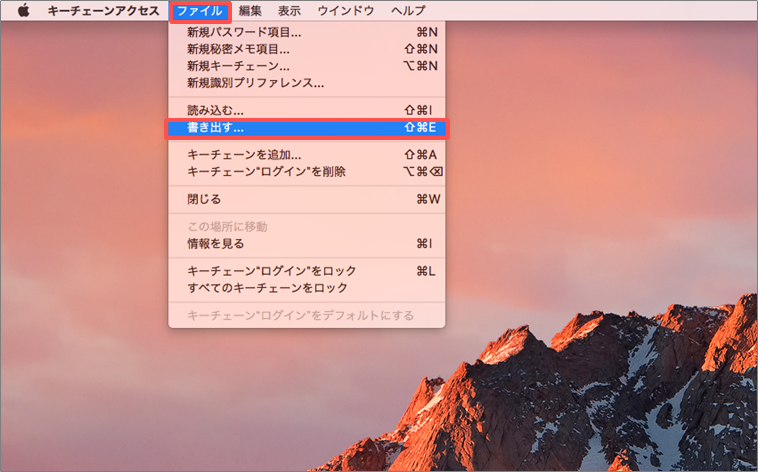Screen dimensions: 758x472
Task: Select 新規識別プリファレンス… entry
Action: click(x=306, y=83)
